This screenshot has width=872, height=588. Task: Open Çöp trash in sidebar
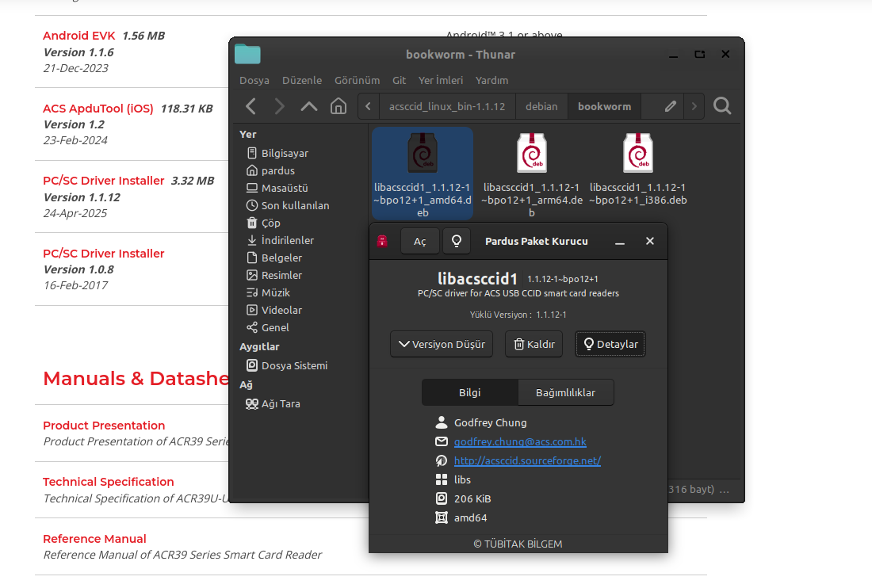pyautogui.click(x=270, y=223)
